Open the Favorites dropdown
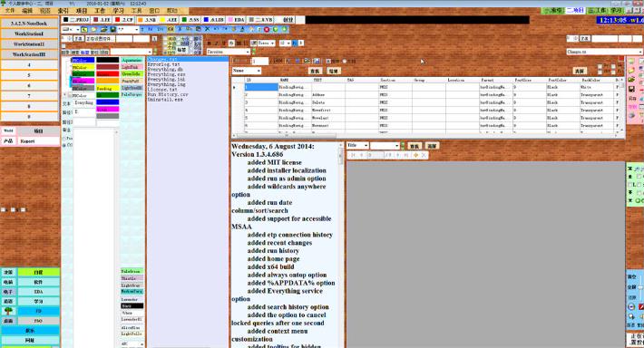The image size is (644, 348). (x=248, y=52)
